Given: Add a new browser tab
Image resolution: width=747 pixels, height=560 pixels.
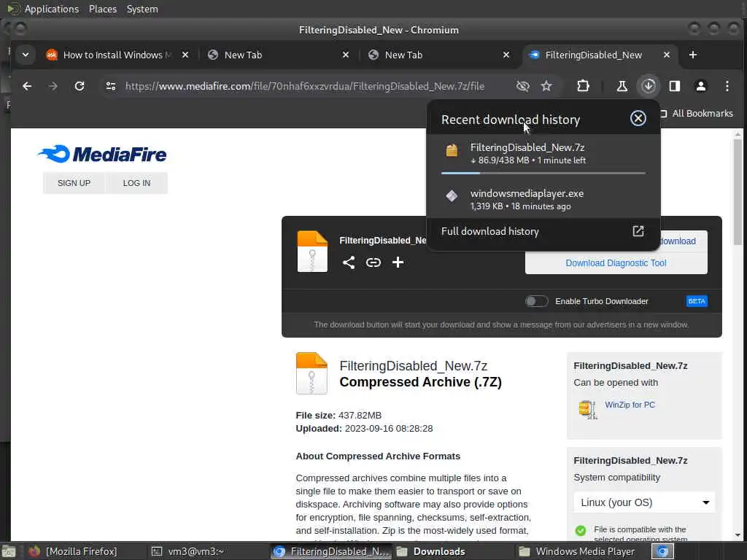Looking at the screenshot, I should pos(693,55).
